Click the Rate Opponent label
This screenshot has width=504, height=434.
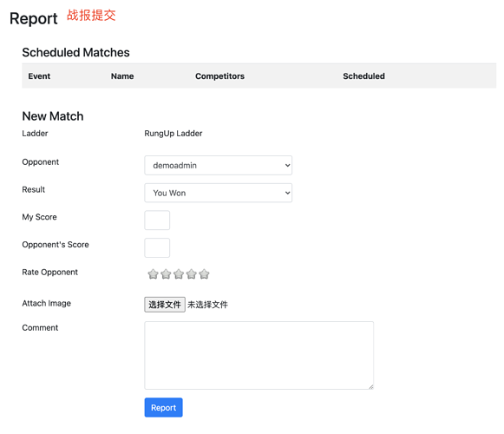(x=49, y=273)
